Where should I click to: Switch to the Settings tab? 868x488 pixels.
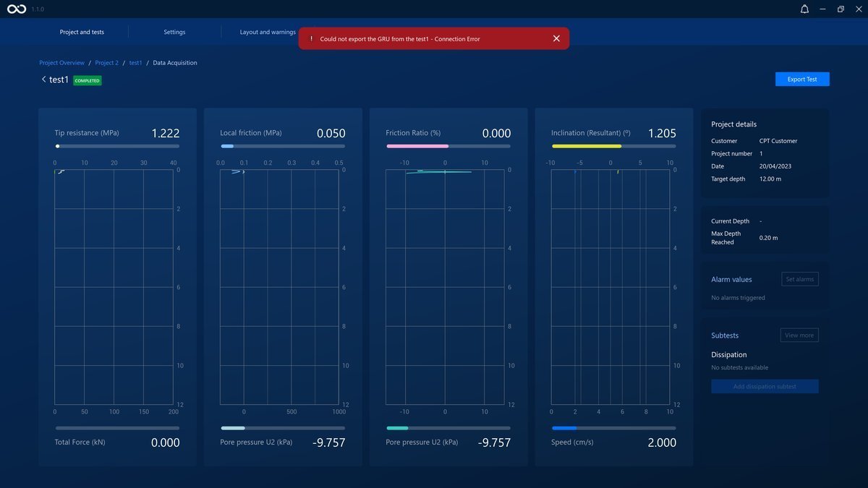tap(174, 32)
